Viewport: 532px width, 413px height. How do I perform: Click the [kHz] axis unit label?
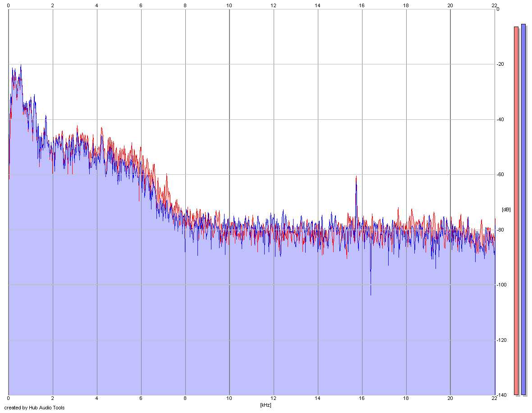(x=266, y=405)
